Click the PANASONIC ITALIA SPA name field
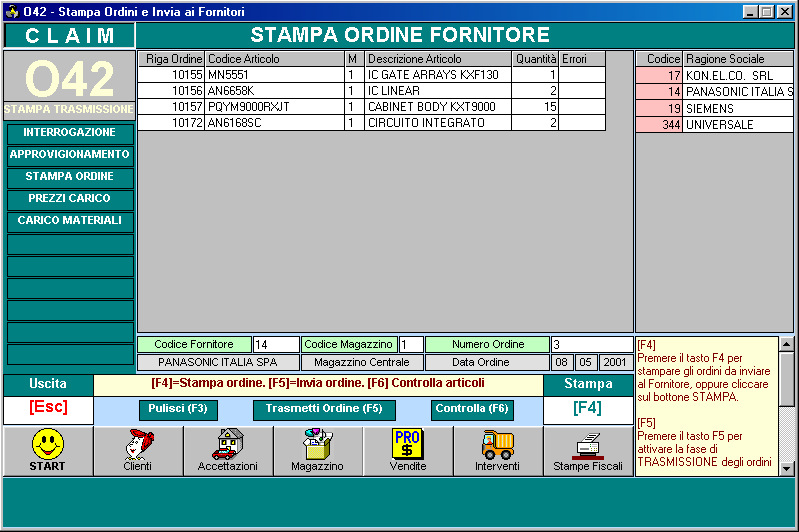 (x=218, y=362)
